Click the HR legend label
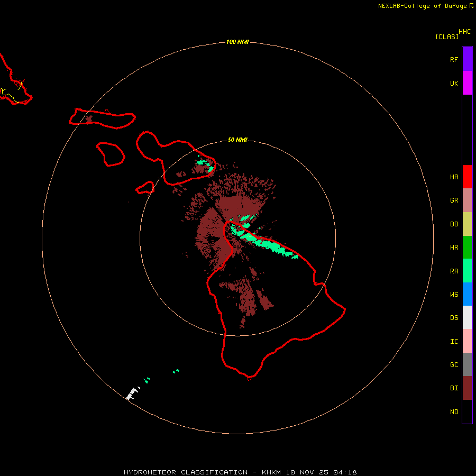 tap(454, 248)
